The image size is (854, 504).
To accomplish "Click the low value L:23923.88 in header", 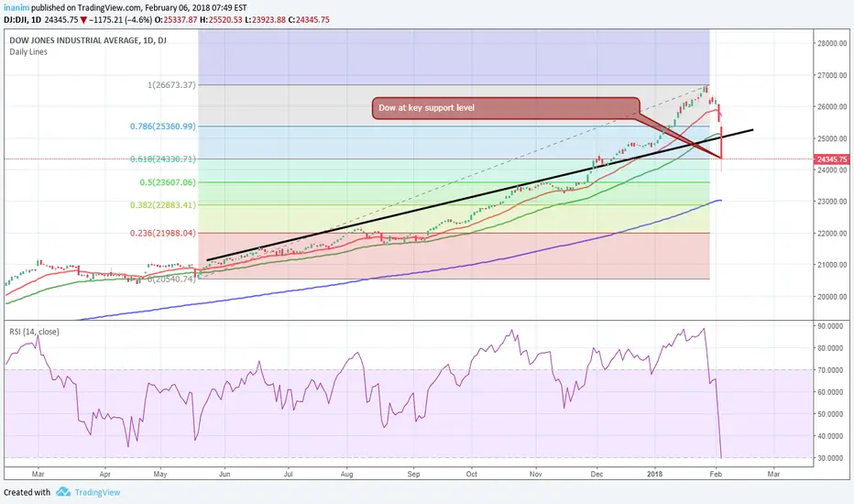I will click(x=265, y=19).
